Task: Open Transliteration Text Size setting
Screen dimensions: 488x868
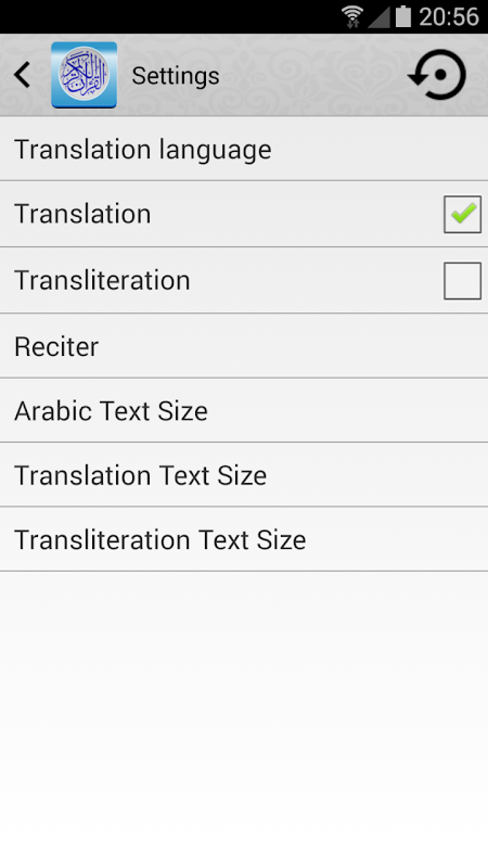Action: 244,540
